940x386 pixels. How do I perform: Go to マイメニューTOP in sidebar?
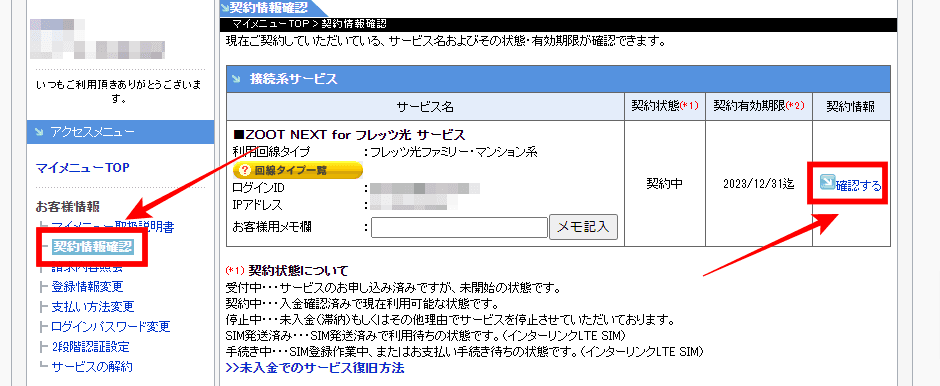pyautogui.click(x=82, y=167)
